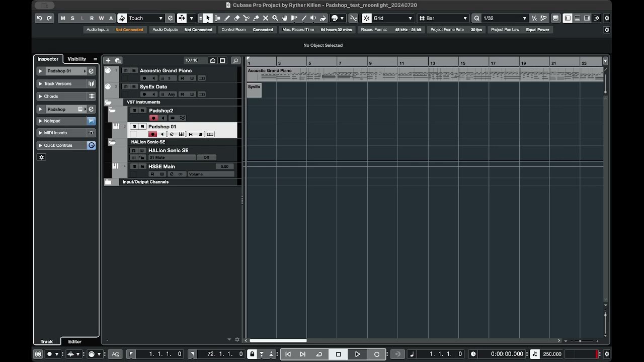Expand the Quick Controls inspector section
The height and width of the screenshot is (362, 644).
tap(41, 145)
